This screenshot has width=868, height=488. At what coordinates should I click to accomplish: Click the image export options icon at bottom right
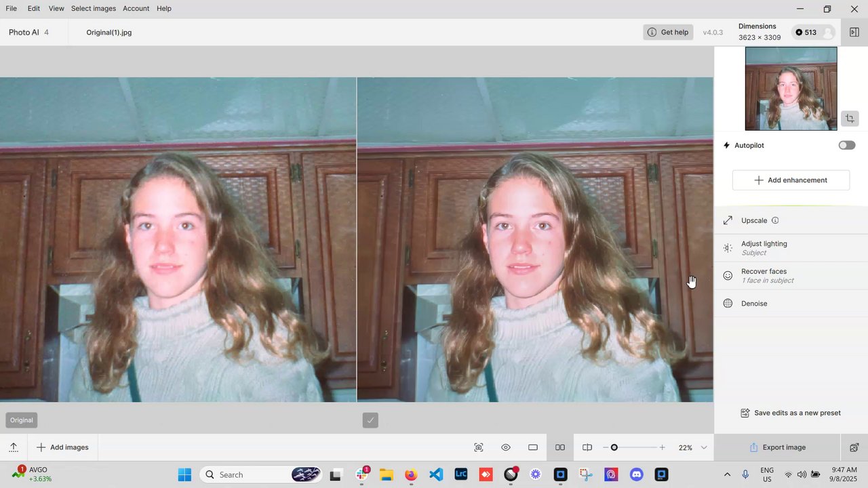point(854,447)
